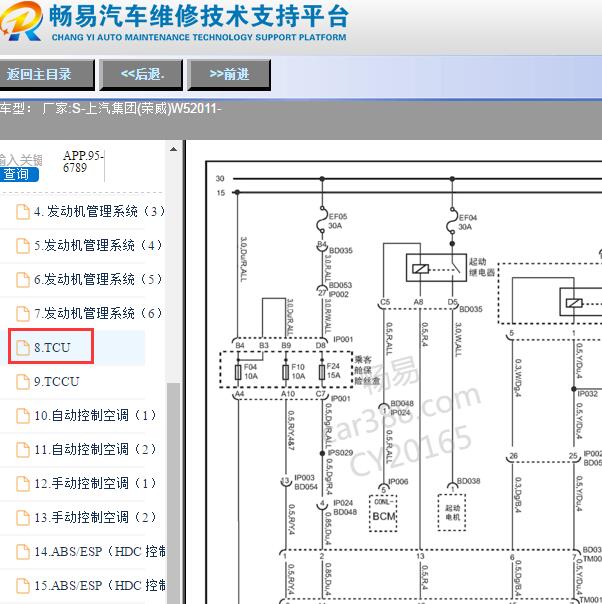This screenshot has height=604, width=602.
Task: Click the 起动继电器 relay symbol
Action: (x=436, y=268)
